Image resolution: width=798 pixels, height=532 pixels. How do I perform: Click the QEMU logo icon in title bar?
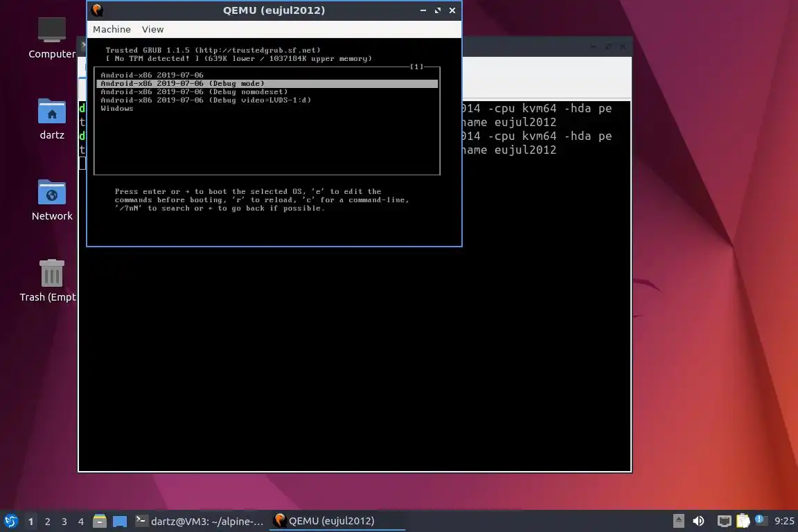point(97,10)
